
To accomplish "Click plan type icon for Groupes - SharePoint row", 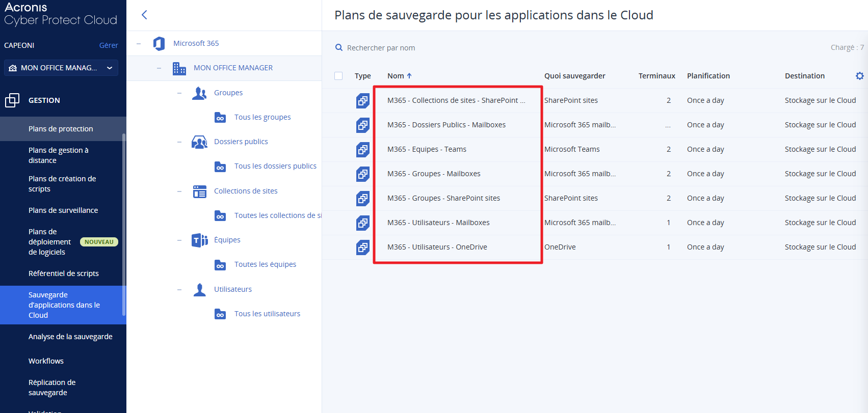I will (363, 199).
